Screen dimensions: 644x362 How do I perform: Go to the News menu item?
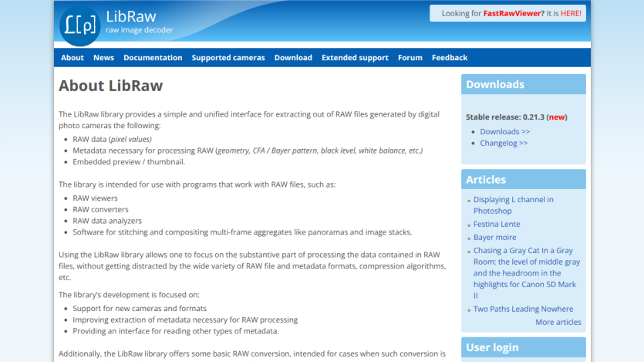103,58
